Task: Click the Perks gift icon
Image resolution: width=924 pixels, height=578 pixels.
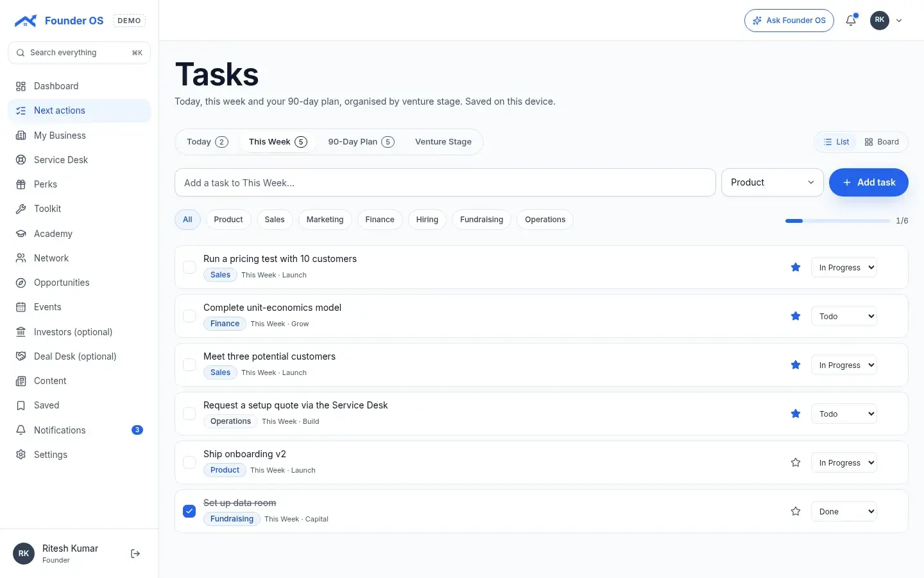Action: point(21,184)
